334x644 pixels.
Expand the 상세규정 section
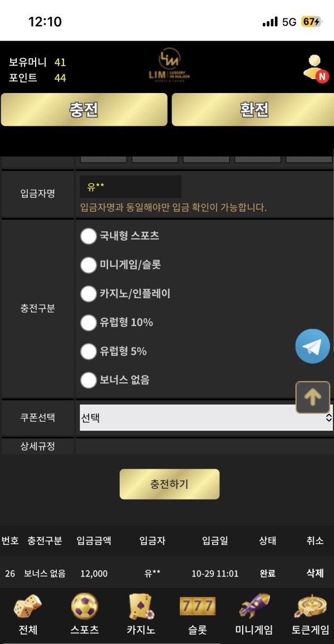tap(37, 446)
